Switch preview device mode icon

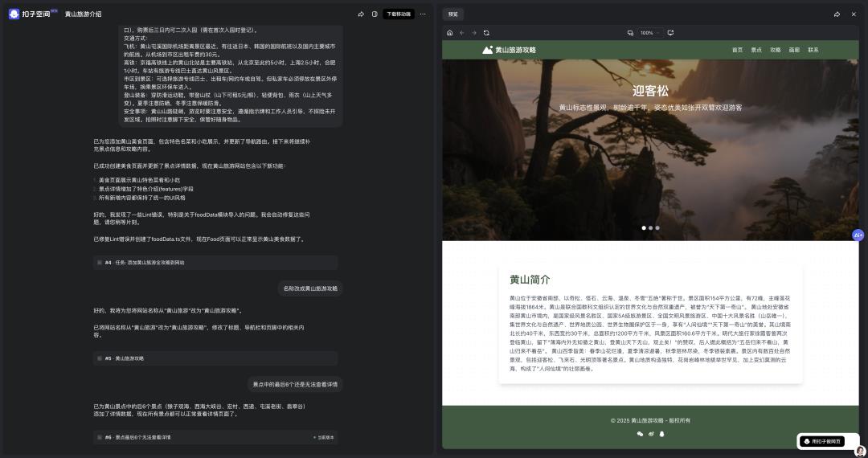[630, 33]
